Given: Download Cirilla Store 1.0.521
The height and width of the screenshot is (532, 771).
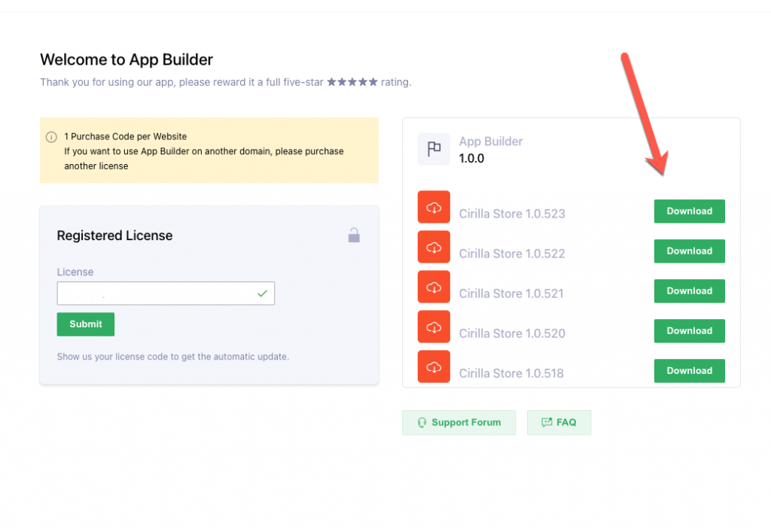Looking at the screenshot, I should point(690,290).
